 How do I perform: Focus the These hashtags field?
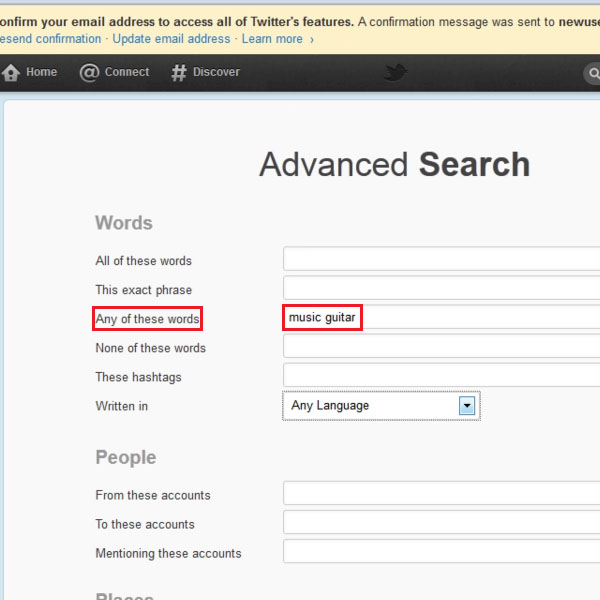point(442,375)
